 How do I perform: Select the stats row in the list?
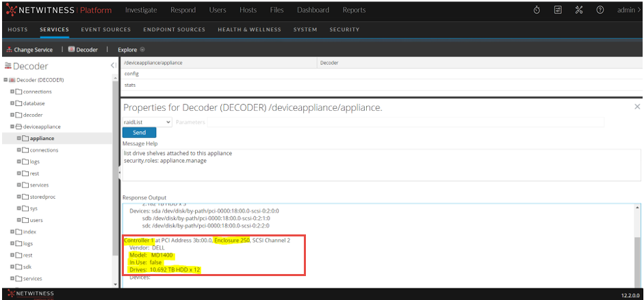(x=130, y=85)
